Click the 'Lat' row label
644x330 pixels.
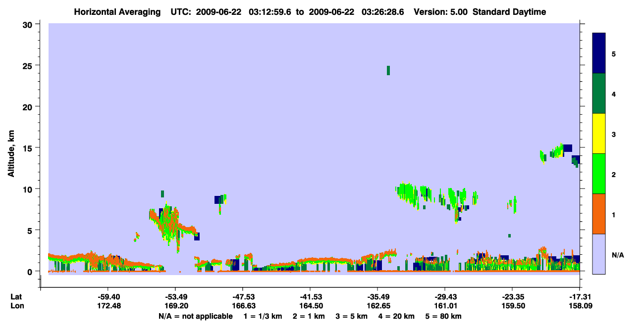pos(16,297)
